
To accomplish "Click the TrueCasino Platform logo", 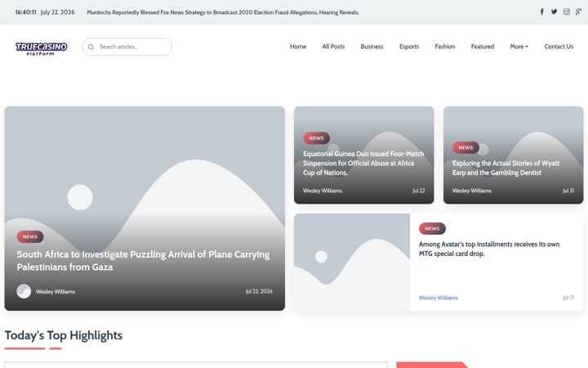I will 42,48.
